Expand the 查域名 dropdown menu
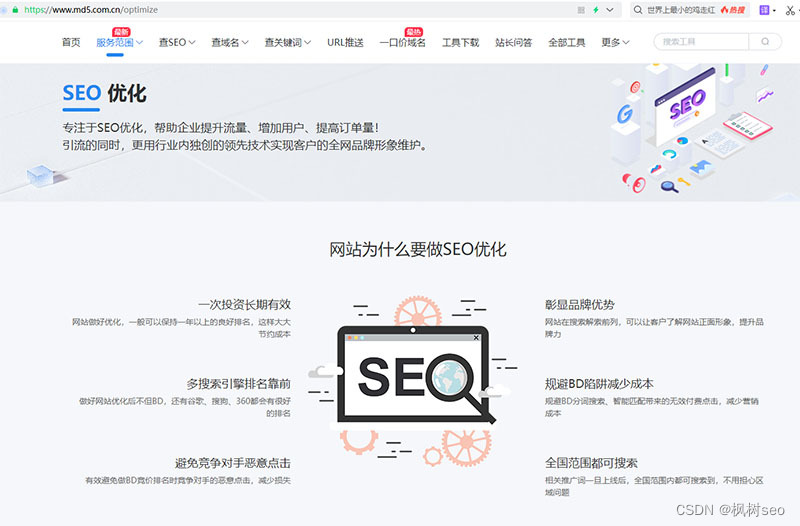 pos(230,42)
